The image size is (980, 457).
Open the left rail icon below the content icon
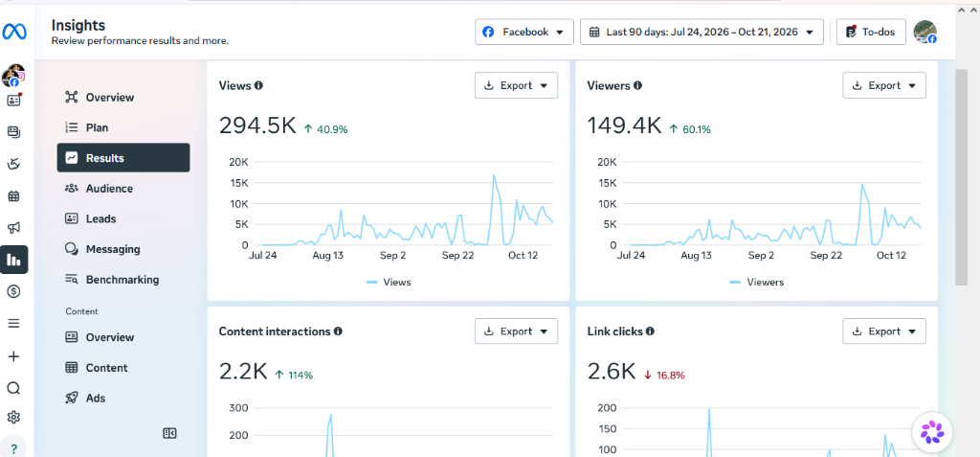point(13,164)
